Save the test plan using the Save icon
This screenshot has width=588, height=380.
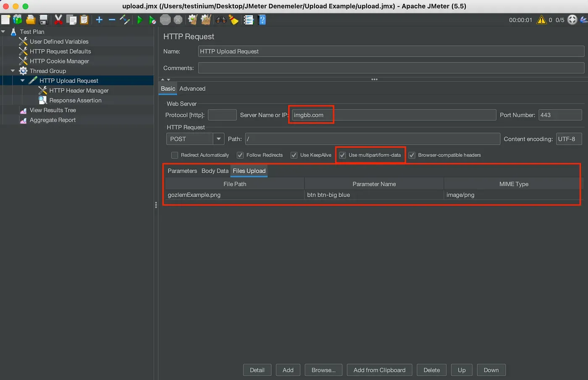click(44, 20)
